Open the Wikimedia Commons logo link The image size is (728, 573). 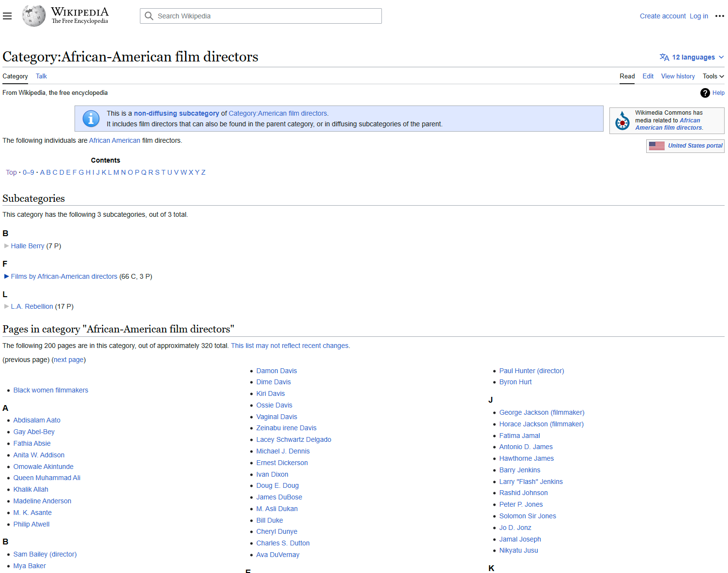622,120
